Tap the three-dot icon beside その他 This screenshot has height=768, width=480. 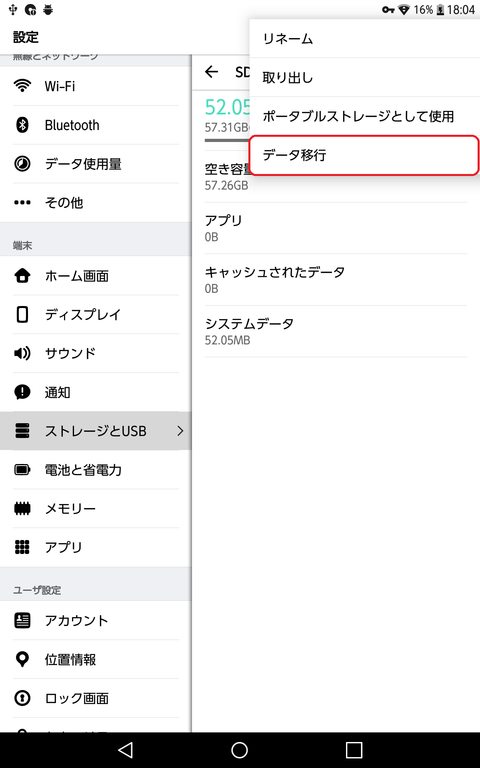tap(22, 203)
